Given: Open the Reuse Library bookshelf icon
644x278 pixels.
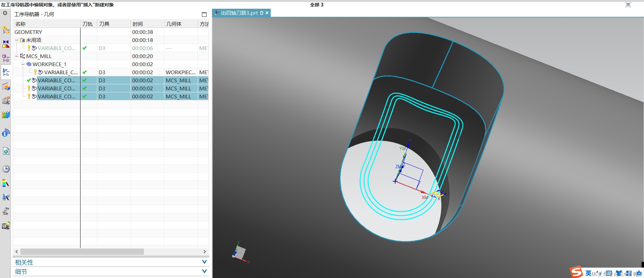Looking at the screenshot, I should [x=6, y=115].
